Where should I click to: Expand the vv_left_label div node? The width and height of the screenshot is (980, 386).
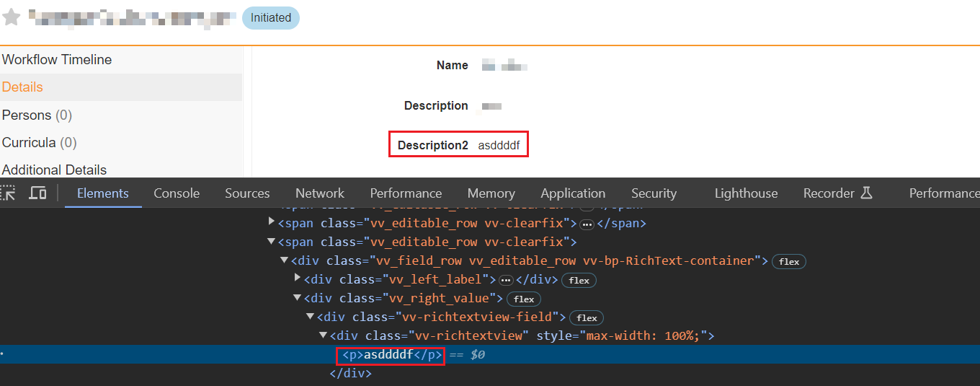(298, 279)
